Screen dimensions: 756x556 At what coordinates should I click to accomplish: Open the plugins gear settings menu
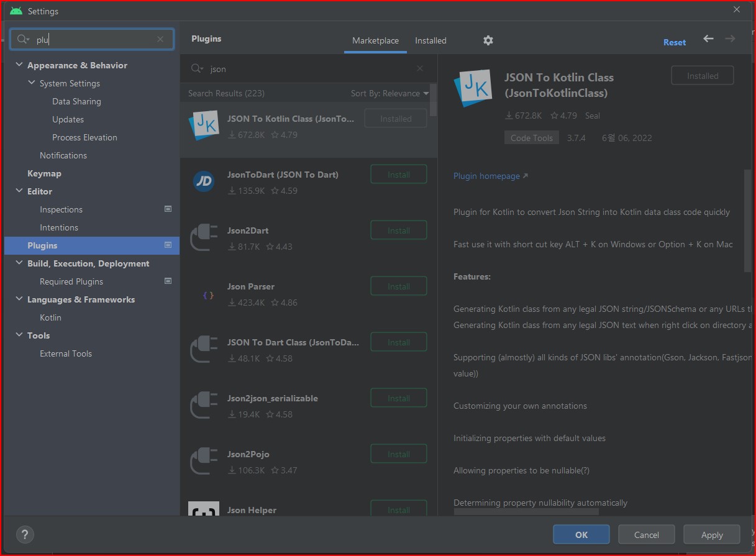click(x=488, y=40)
